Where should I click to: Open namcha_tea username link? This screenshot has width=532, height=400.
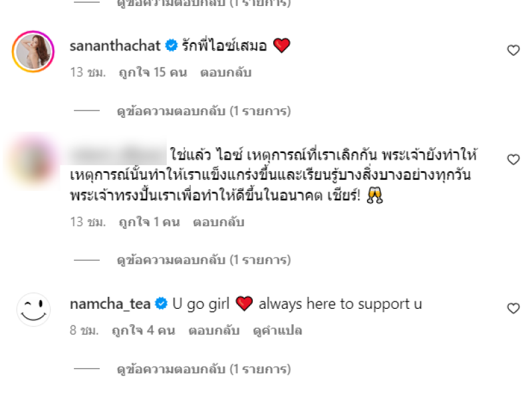[x=110, y=303]
